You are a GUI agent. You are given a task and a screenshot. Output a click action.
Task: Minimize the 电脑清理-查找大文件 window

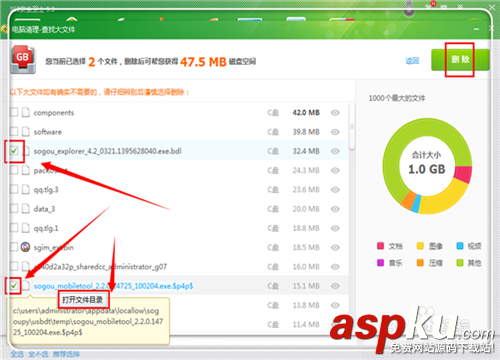click(x=476, y=29)
